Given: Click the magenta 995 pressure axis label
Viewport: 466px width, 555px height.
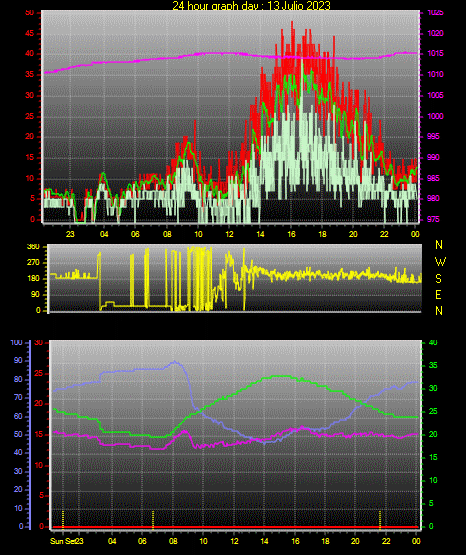Looking at the screenshot, I should coord(433,136).
